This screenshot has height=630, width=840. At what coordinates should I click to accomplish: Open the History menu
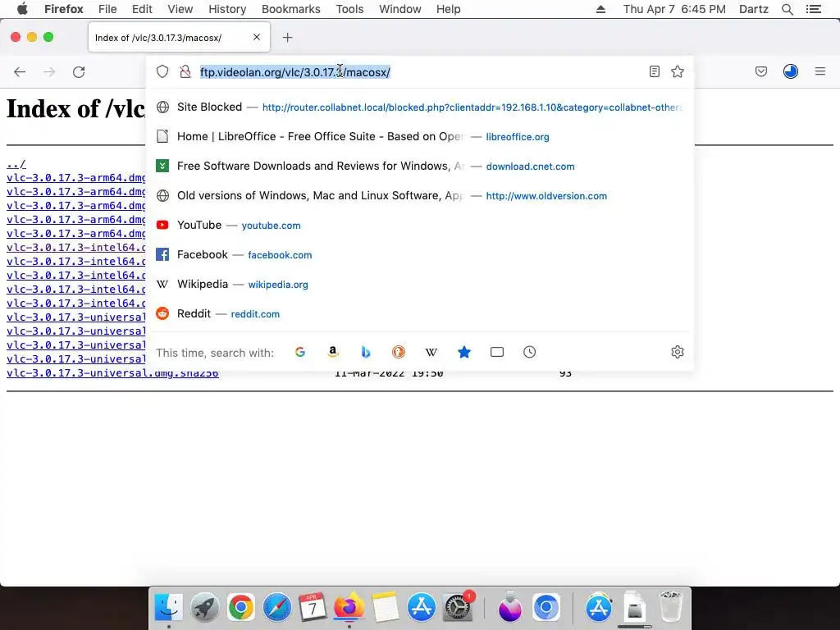pyautogui.click(x=227, y=9)
